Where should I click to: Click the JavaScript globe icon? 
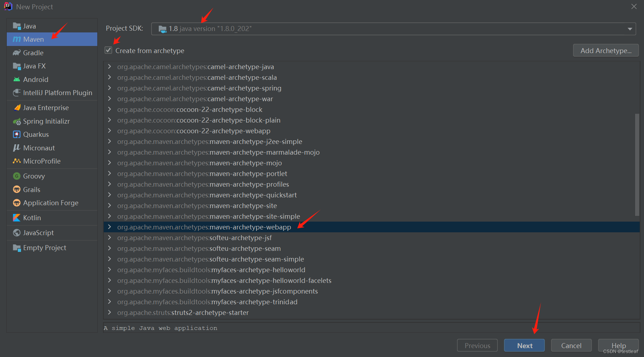(17, 233)
